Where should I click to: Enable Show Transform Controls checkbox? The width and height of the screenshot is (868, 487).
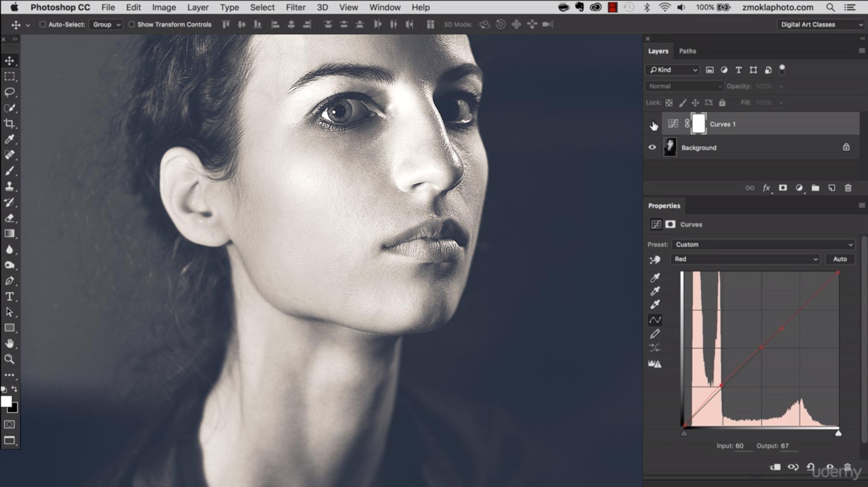(131, 25)
